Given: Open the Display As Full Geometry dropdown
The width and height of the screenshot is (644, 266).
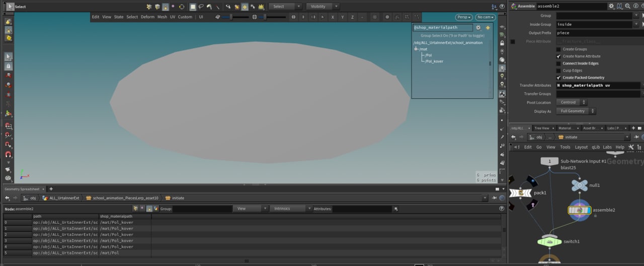Looking at the screenshot, I should tap(576, 111).
